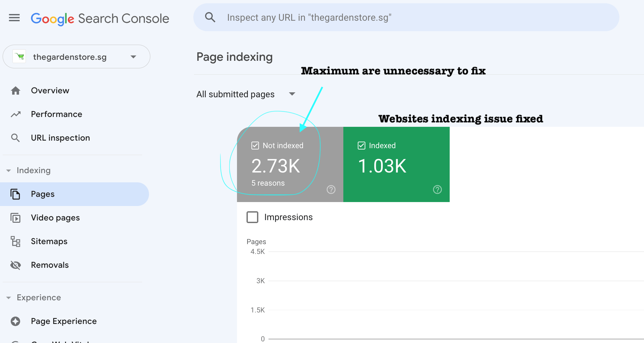
Task: Click the Google Search Console logo
Action: point(100,18)
